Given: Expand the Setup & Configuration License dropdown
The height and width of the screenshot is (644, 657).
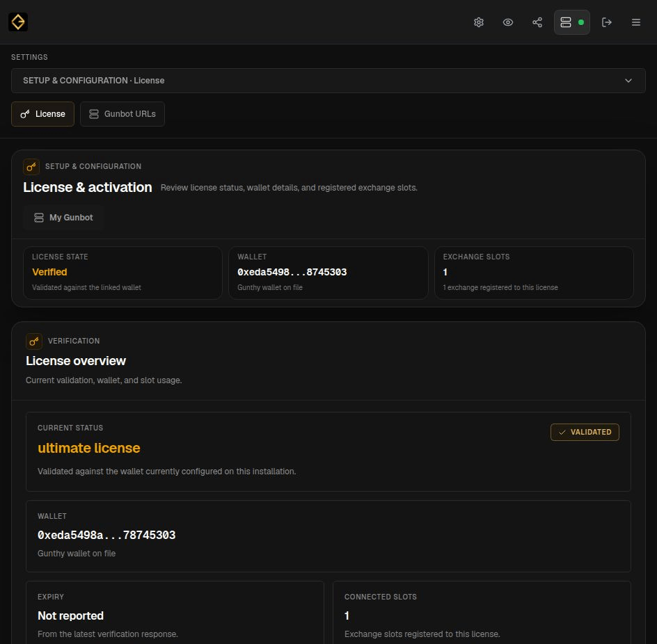Looking at the screenshot, I should point(328,81).
